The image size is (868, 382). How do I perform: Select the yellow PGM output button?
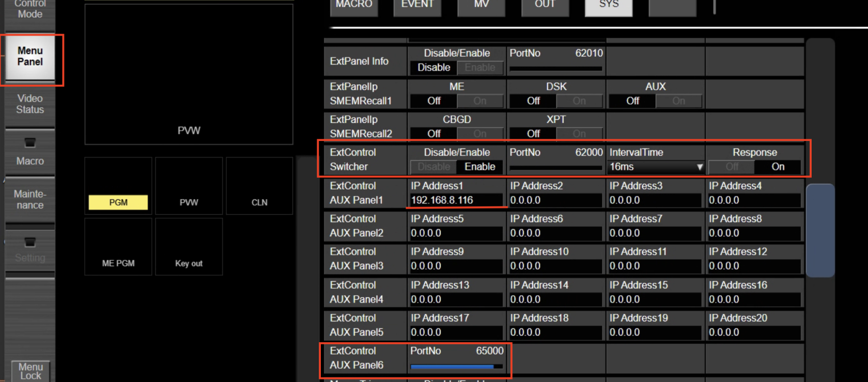pos(118,202)
